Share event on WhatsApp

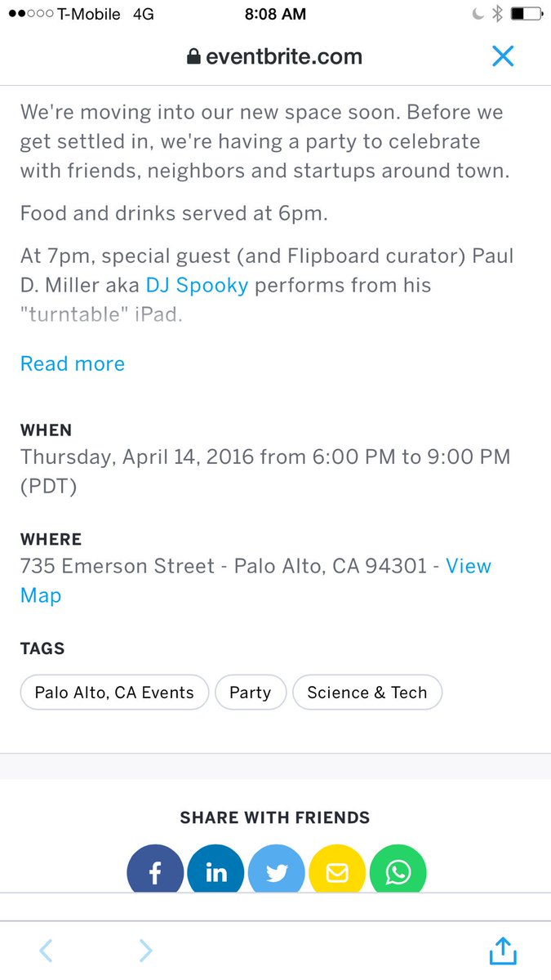tap(398, 869)
